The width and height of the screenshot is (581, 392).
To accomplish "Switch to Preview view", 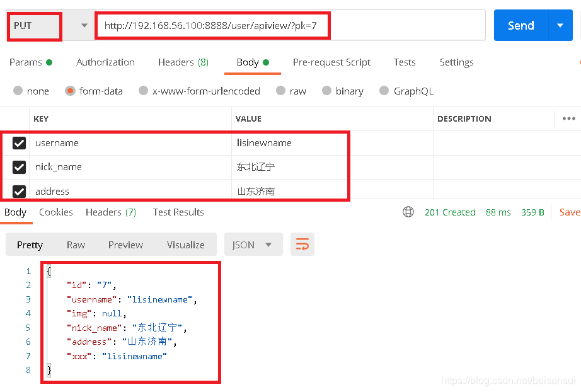I will tap(125, 245).
